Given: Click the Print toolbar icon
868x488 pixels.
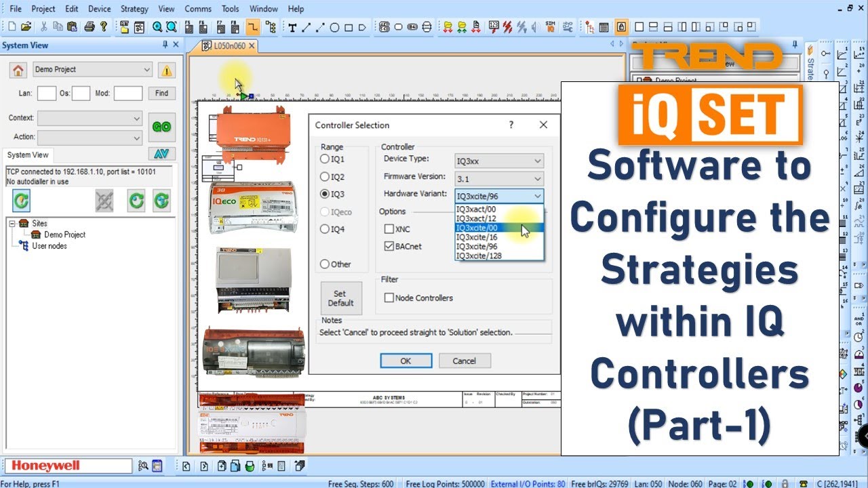Looking at the screenshot, I should pos(89,27).
